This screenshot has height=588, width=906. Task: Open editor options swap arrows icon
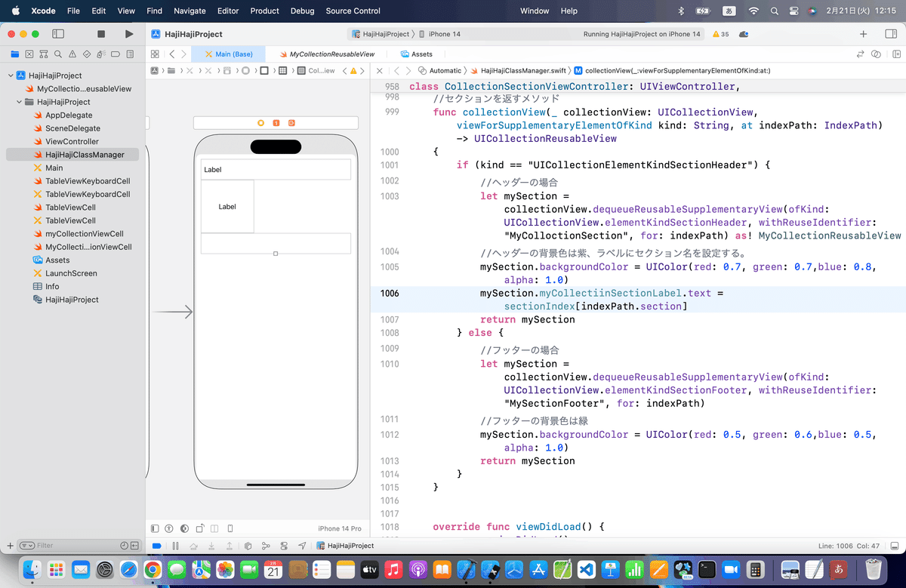(860, 54)
